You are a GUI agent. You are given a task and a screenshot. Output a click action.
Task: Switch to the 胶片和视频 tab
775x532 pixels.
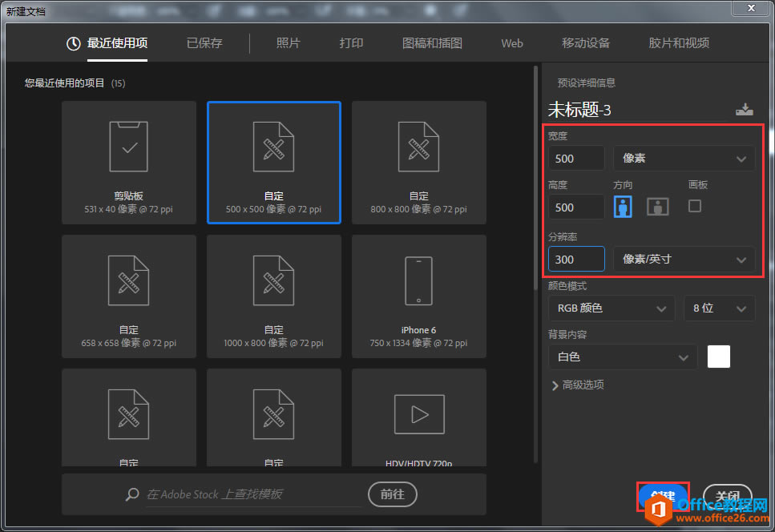[x=679, y=43]
